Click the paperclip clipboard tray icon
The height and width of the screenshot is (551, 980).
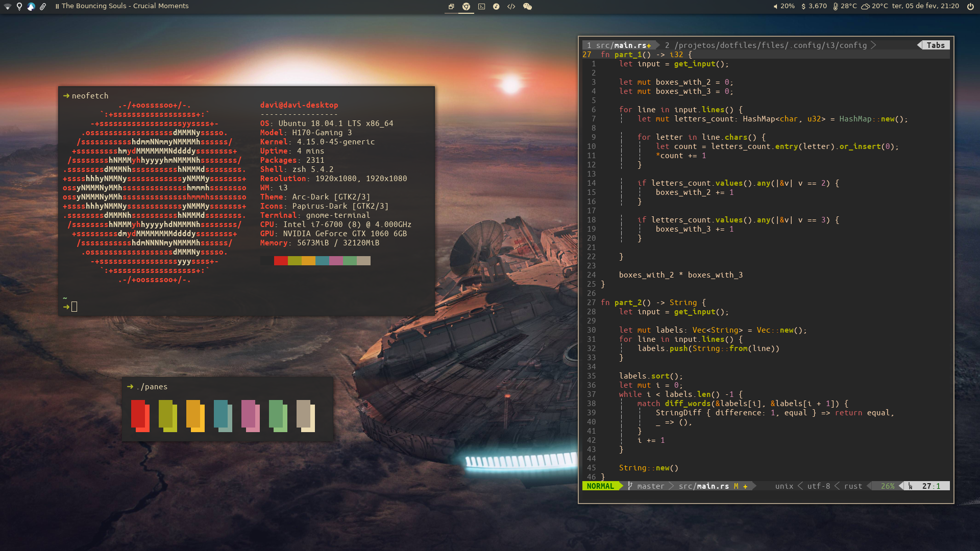pyautogui.click(x=43, y=6)
